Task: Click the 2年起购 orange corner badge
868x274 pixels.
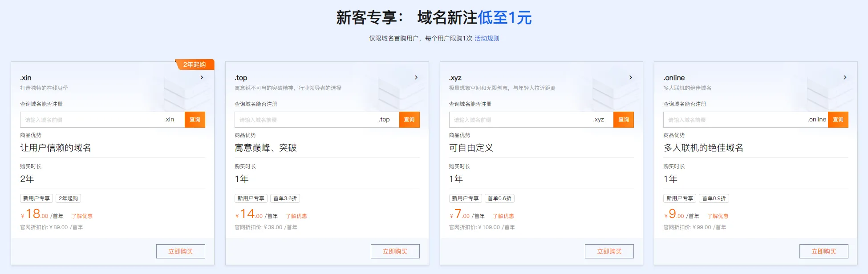Action: click(195, 64)
